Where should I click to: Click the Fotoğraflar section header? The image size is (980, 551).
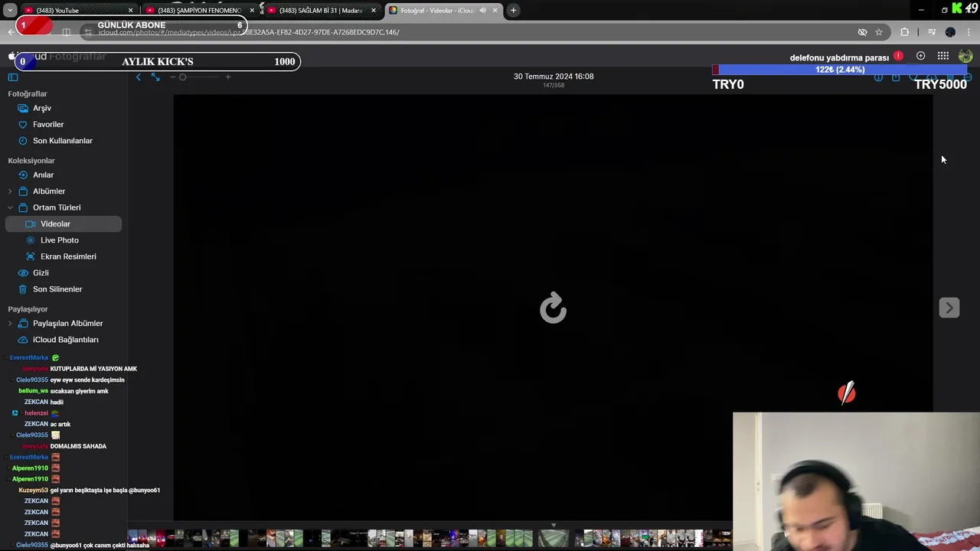point(28,94)
